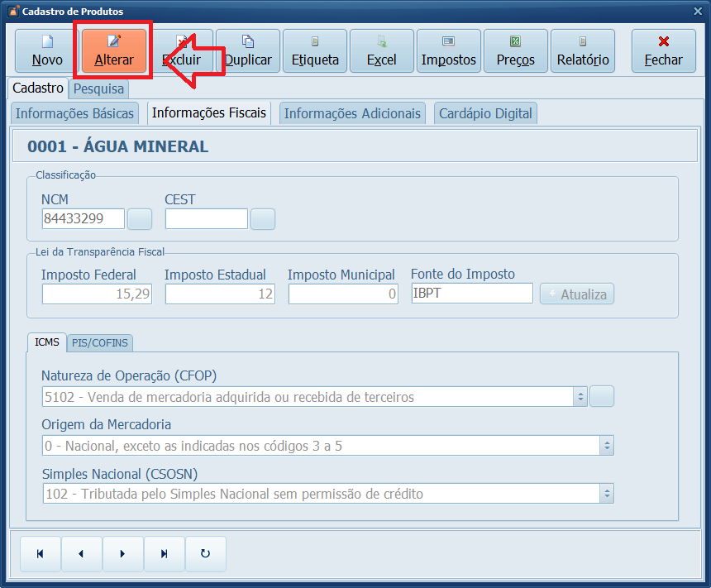Open the Impostos toolbar option
Image resolution: width=711 pixels, height=588 pixels.
[449, 50]
